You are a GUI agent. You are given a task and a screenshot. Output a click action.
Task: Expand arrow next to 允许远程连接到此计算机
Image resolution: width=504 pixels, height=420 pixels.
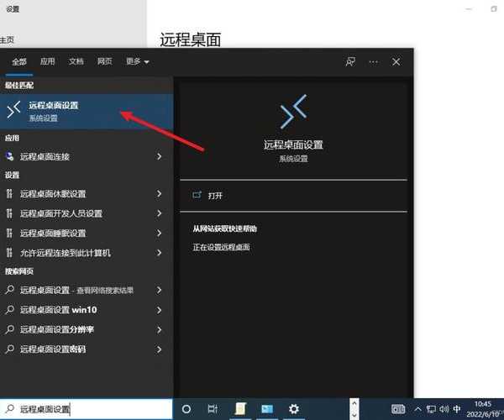(x=159, y=252)
